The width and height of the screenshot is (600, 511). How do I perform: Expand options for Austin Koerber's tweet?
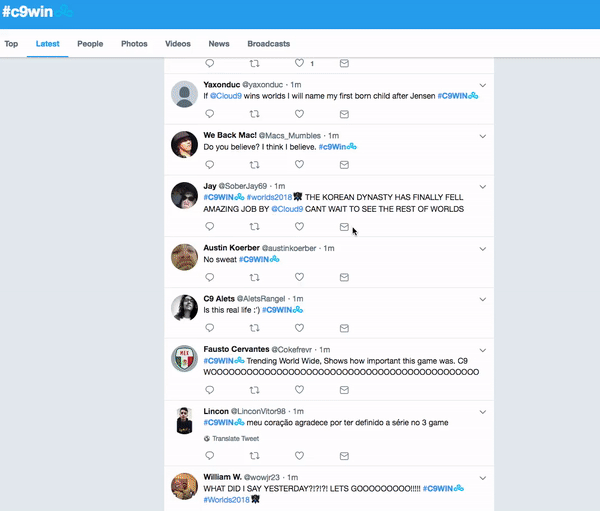483,249
